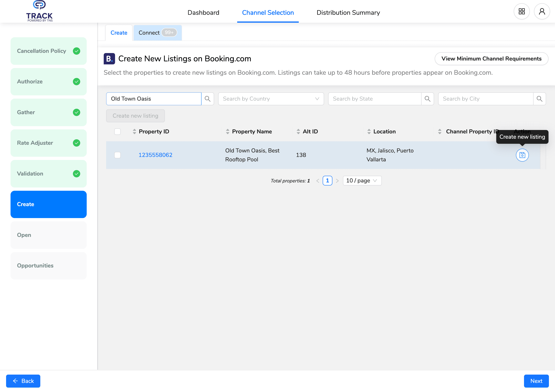Click the Gather green checkmark
Viewport: 555px width, 392px height.
coord(77,112)
